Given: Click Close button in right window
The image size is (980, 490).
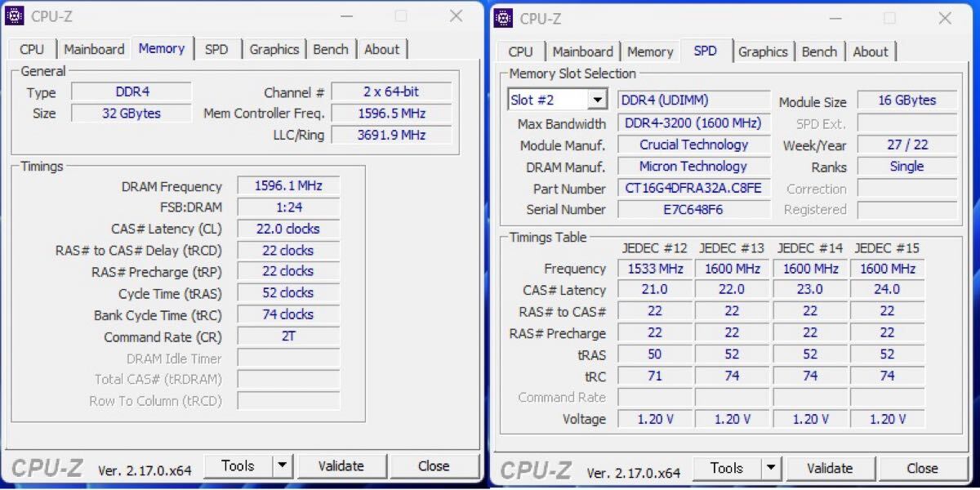Looking at the screenshot, I should [x=922, y=468].
